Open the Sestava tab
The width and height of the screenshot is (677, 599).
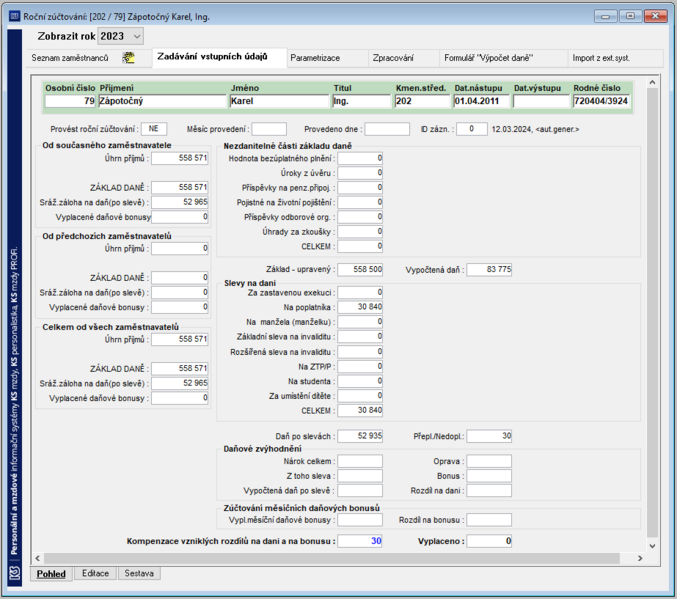pyautogui.click(x=139, y=573)
